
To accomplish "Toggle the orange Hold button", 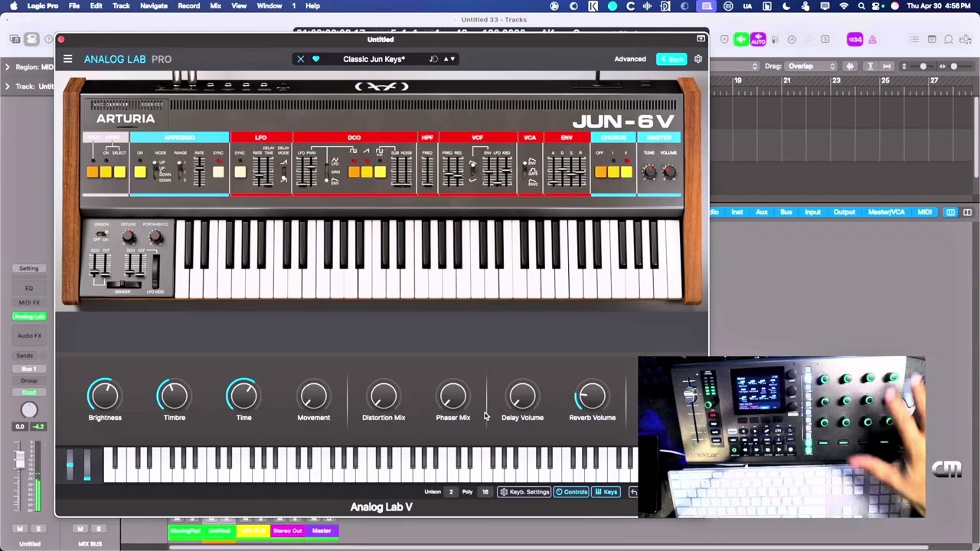I will point(93,172).
